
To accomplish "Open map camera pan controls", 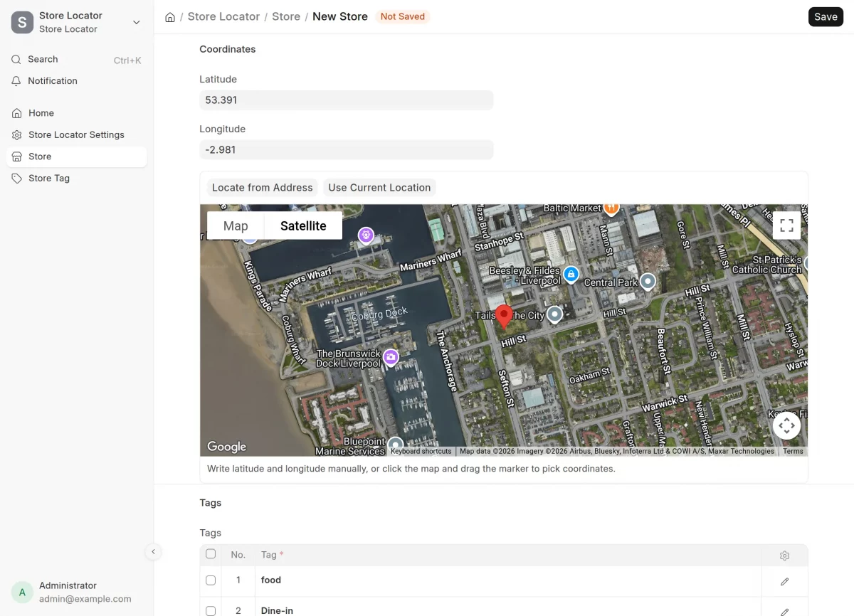I will pos(786,426).
